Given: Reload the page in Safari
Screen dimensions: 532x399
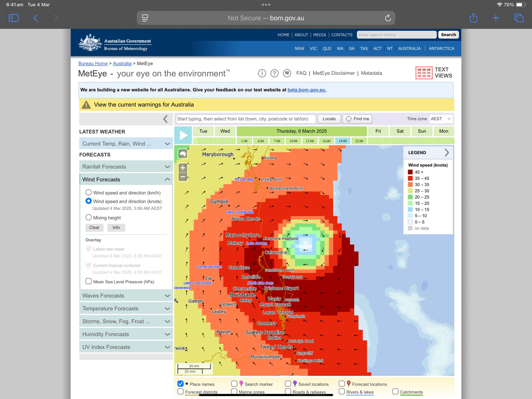Looking at the screenshot, I should coord(388,18).
